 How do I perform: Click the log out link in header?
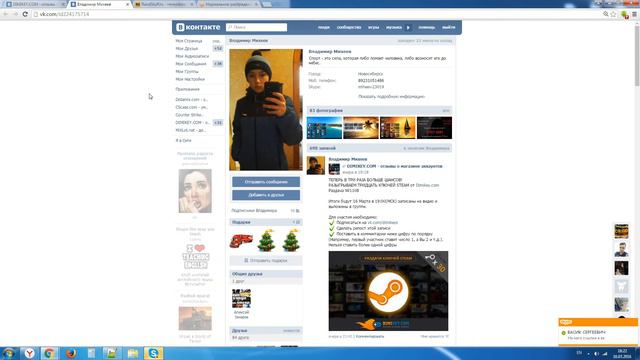(x=449, y=27)
